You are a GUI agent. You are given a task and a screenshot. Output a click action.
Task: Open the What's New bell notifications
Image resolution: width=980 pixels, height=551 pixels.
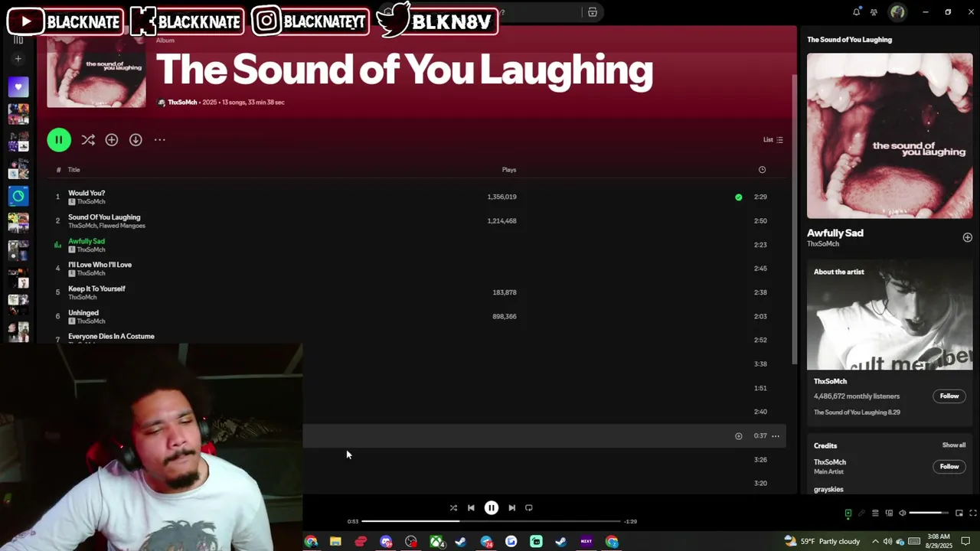856,12
